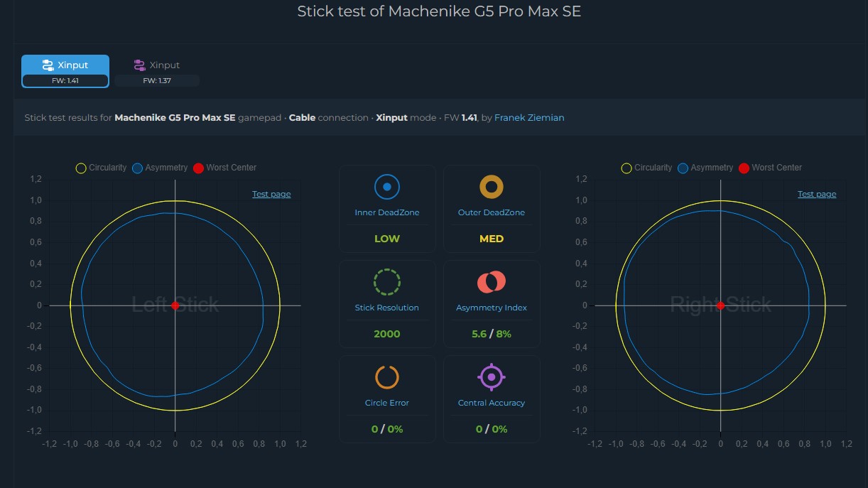Click the purple cable icon on FW 1.37 tab

[x=140, y=65]
